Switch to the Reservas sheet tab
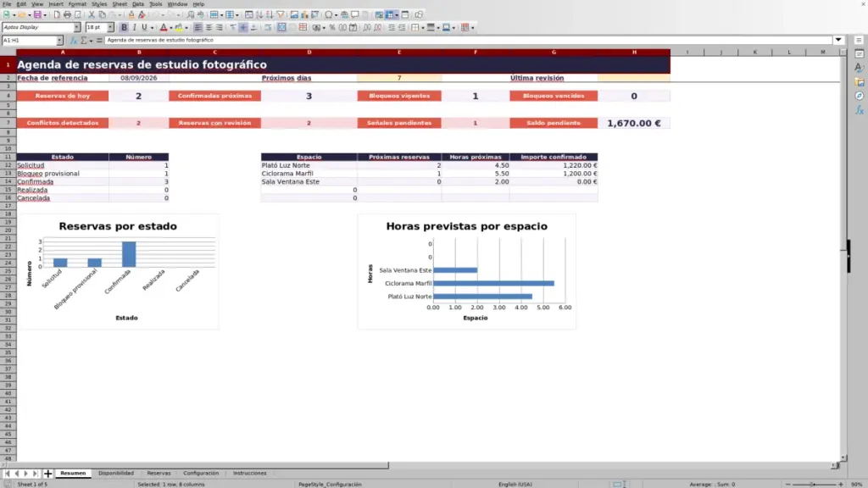 (x=159, y=474)
